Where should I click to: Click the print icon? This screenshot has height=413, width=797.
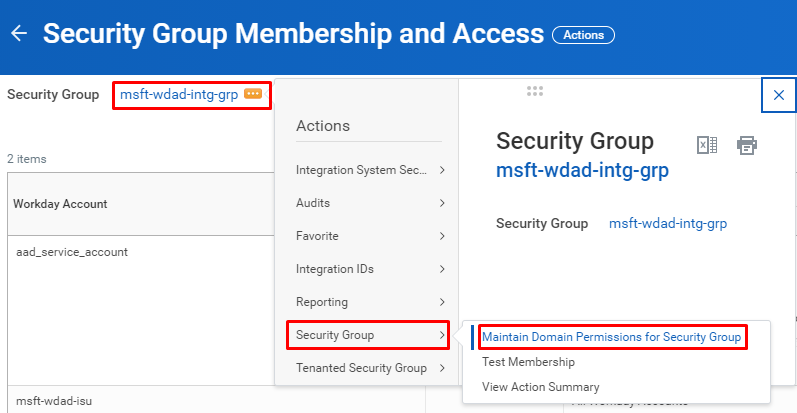click(x=747, y=146)
